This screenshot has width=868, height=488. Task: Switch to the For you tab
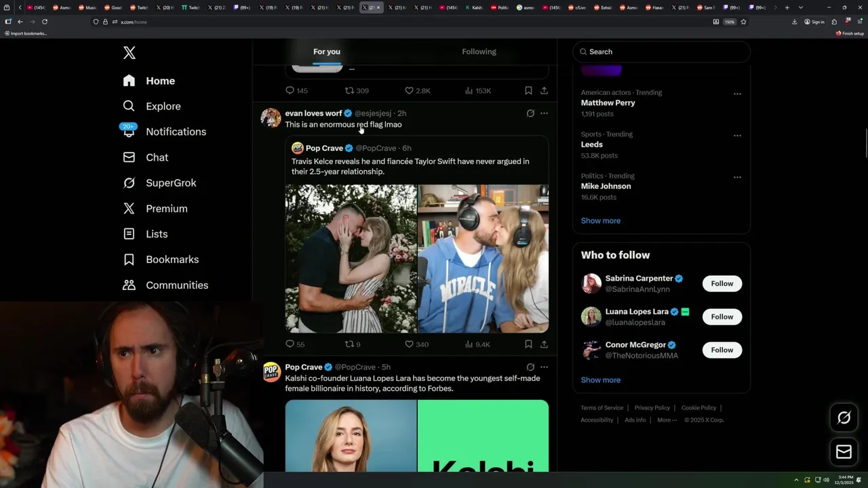coord(327,52)
